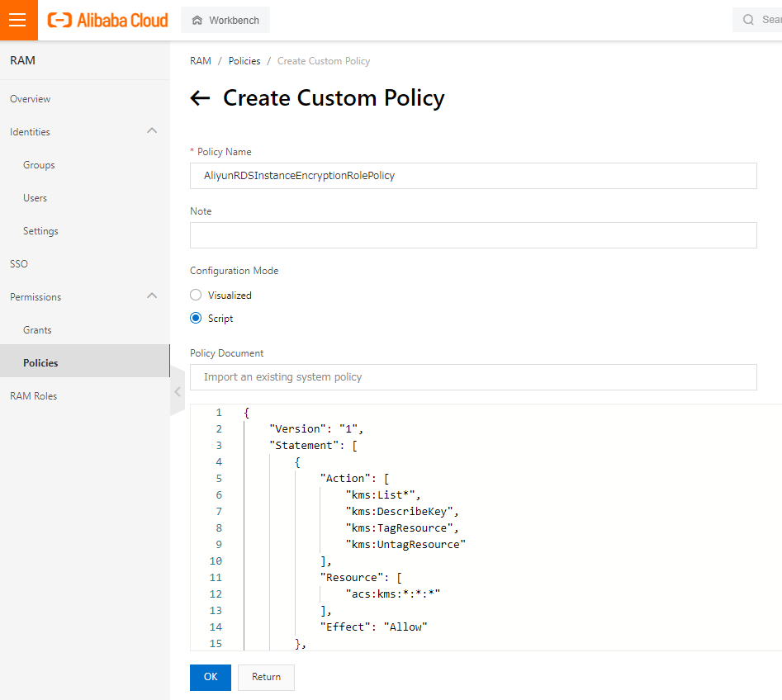This screenshot has width=782, height=700.
Task: Open Grants under Permissions
Action: [37, 330]
